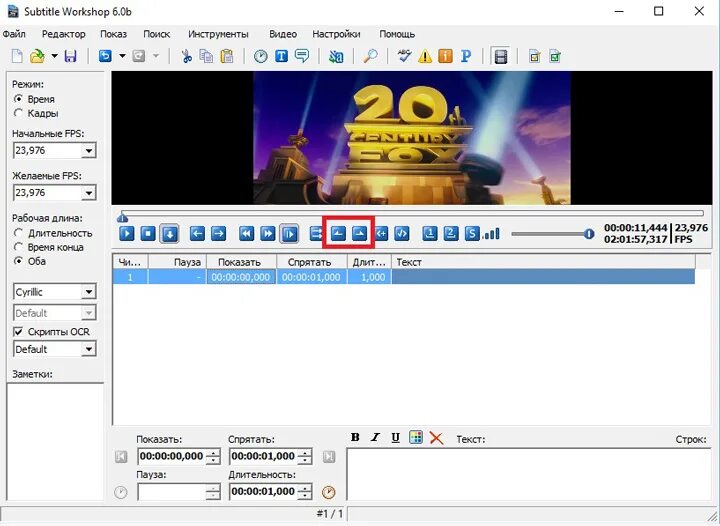Run the ABC spell check
Viewport: 720px width, 526px height.
[405, 56]
